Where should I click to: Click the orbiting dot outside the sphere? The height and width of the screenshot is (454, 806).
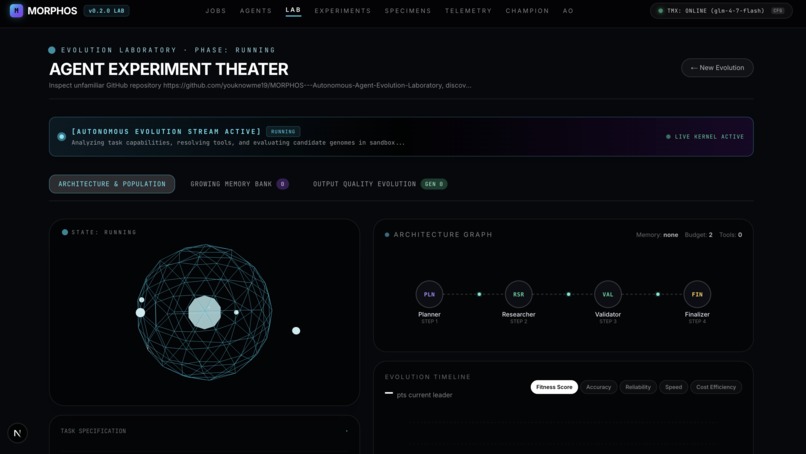[296, 331]
